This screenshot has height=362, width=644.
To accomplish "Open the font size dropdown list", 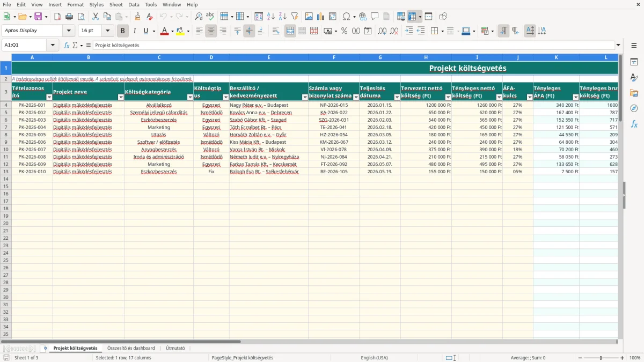I will [108, 31].
